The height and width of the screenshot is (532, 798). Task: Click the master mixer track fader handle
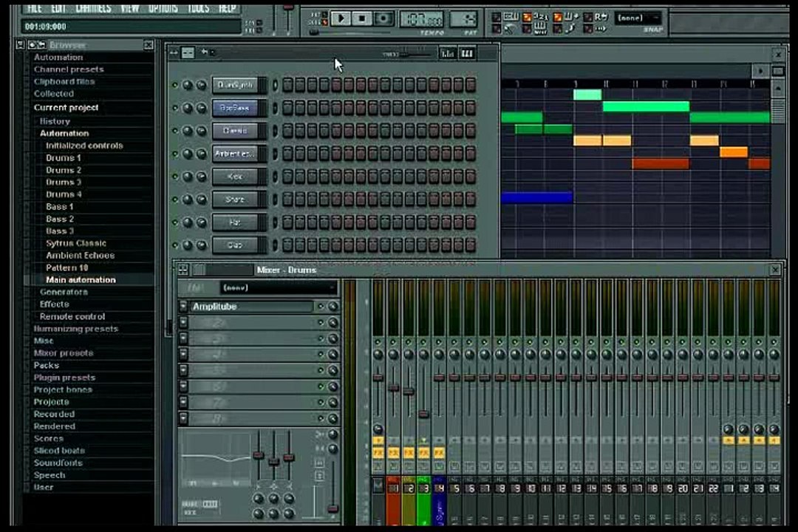[x=378, y=378]
